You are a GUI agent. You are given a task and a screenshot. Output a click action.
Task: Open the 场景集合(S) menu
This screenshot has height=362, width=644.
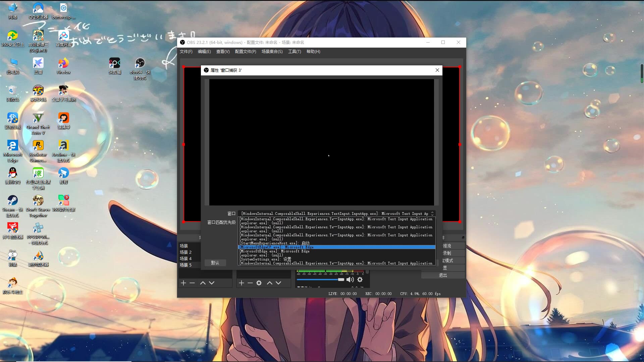pos(272,52)
